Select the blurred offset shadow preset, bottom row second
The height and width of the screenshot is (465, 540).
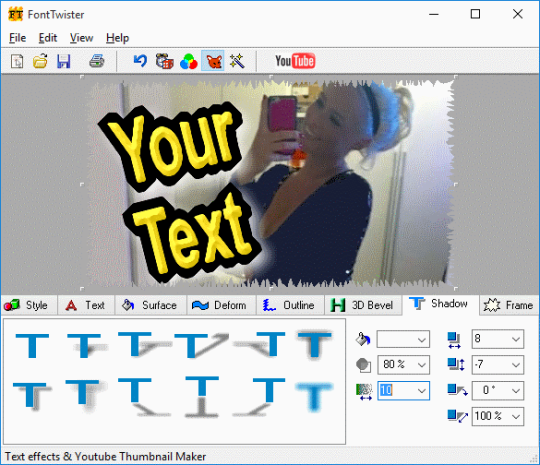pos(85,396)
